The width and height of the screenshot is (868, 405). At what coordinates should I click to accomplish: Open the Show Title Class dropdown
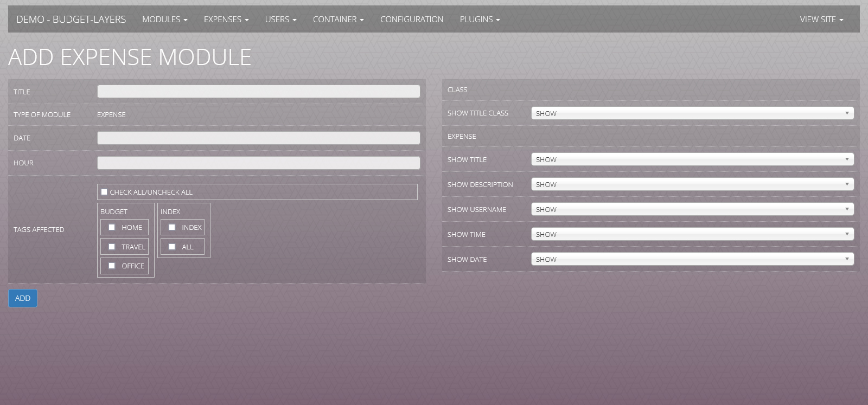(692, 113)
